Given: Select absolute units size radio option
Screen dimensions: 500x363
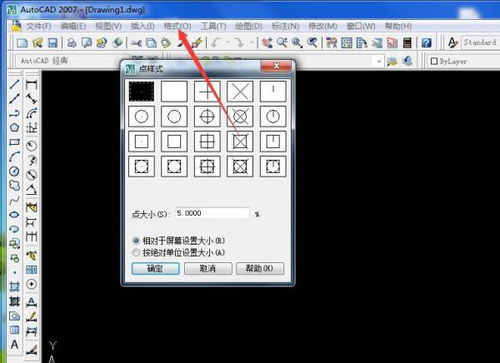Looking at the screenshot, I should click(x=136, y=253).
